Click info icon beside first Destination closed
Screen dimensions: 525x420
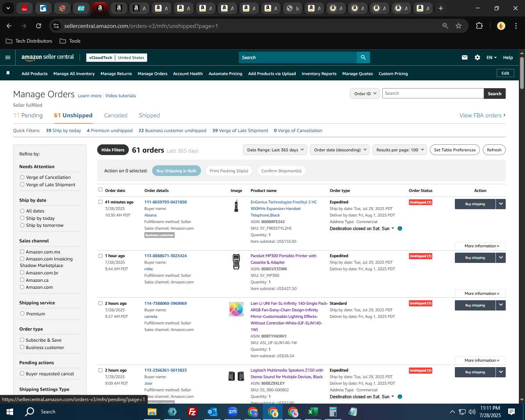400,228
